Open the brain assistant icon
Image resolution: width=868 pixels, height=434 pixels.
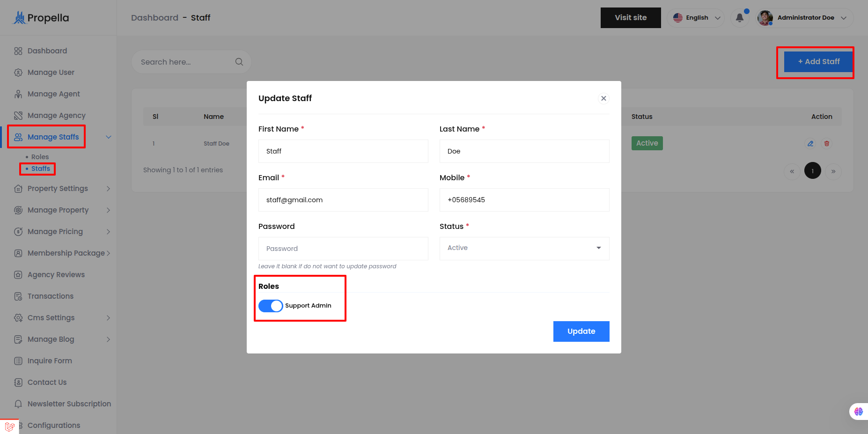click(859, 412)
